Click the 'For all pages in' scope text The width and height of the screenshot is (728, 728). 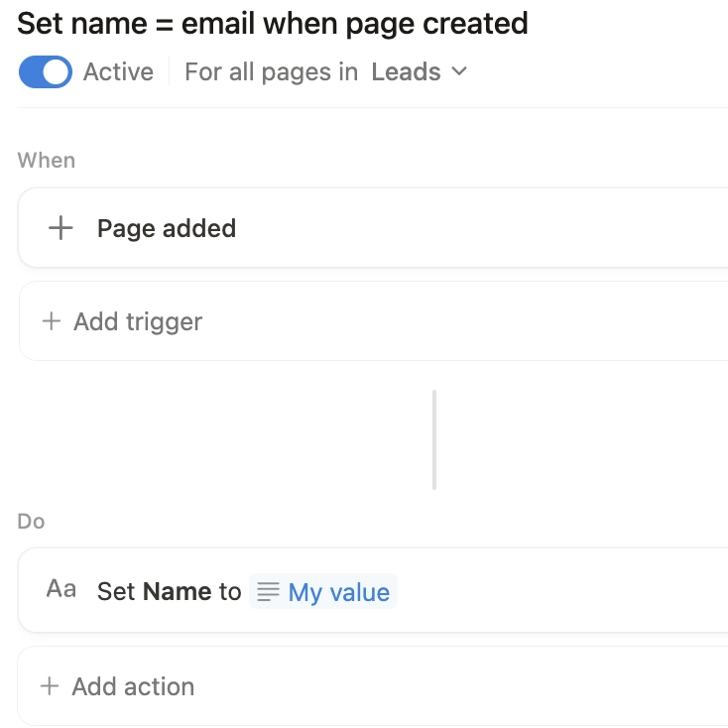tap(271, 72)
